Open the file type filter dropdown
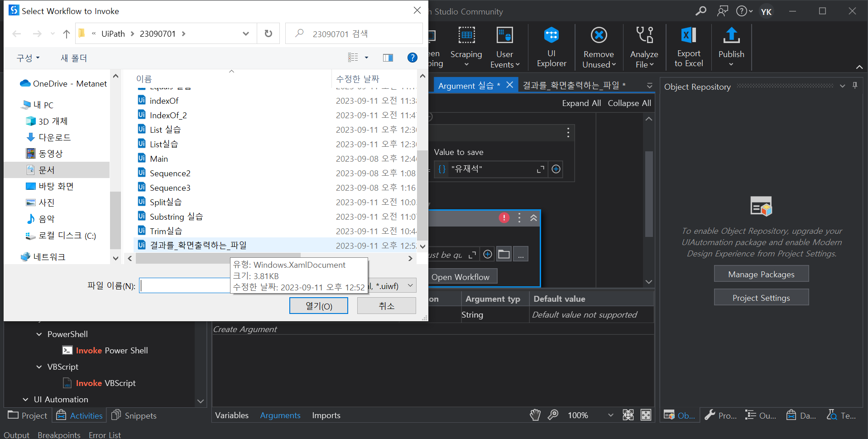This screenshot has height=439, width=868. pos(410,285)
